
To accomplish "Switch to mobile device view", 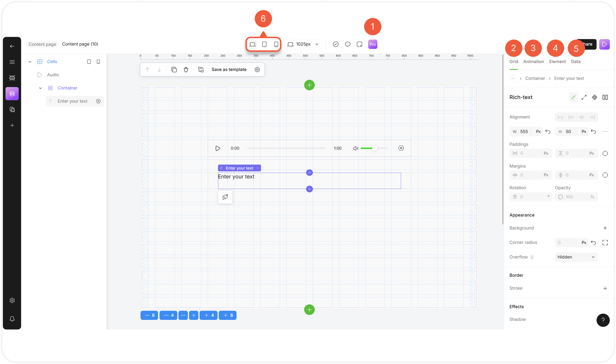I will click(x=276, y=44).
